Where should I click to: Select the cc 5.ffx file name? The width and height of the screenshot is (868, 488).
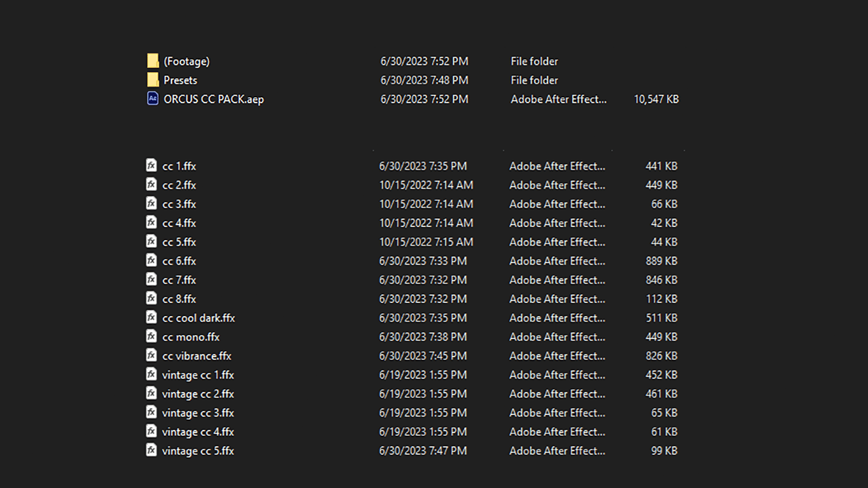(x=179, y=242)
